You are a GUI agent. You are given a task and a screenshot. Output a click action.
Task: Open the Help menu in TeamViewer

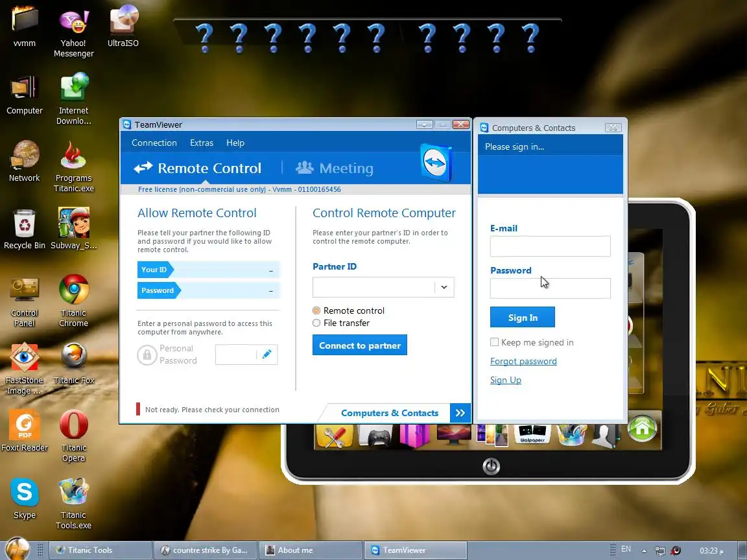235,143
